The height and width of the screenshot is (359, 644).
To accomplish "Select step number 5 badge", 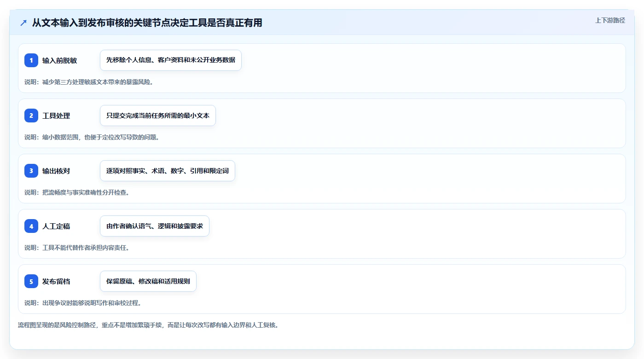I will pos(31,281).
